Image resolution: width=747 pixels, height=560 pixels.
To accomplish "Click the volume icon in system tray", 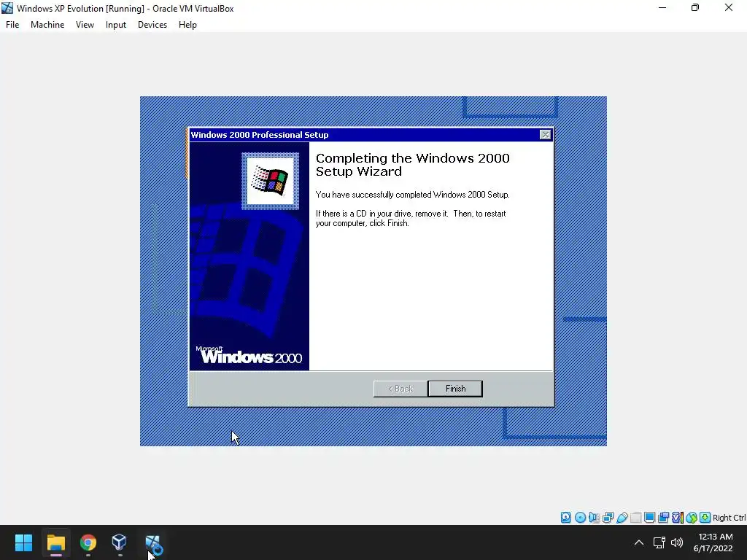I will click(677, 542).
